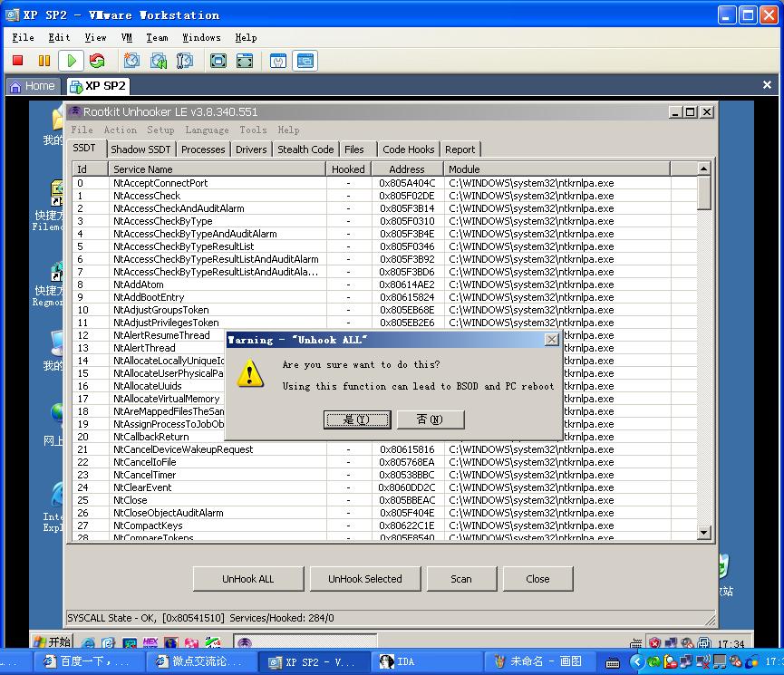Click the SSDT list scrollbar thumb
Image resolution: width=784 pixels, height=675 pixels.
704,192
